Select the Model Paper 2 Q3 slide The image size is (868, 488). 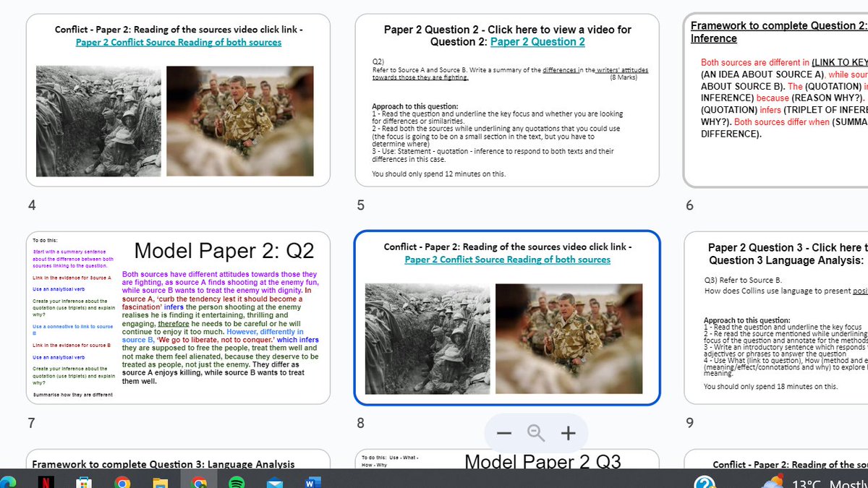pos(507,458)
